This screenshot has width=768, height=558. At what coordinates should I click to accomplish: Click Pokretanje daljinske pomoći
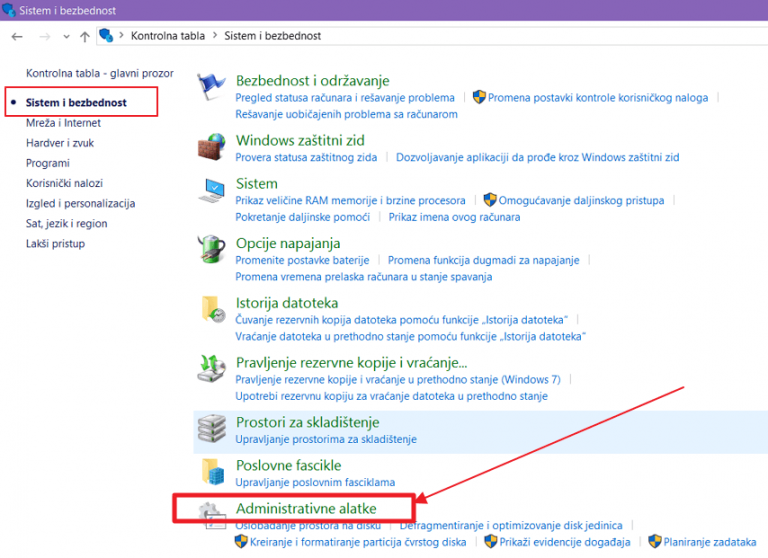(x=302, y=217)
